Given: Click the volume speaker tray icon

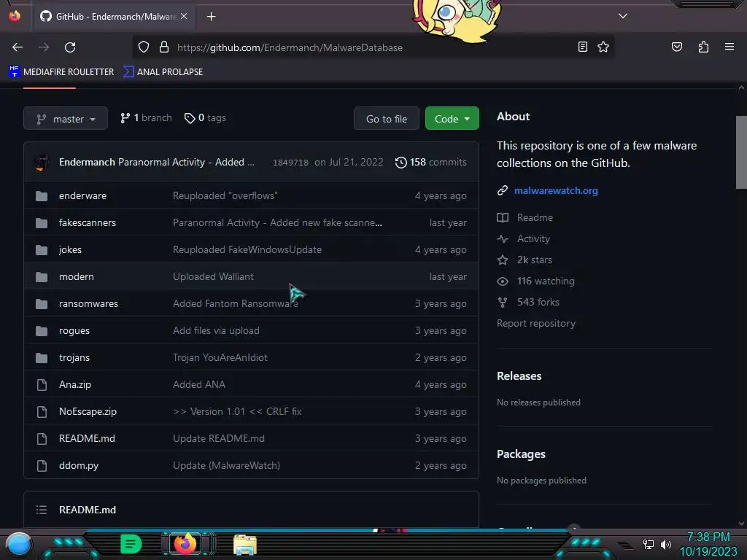Looking at the screenshot, I should (x=666, y=544).
